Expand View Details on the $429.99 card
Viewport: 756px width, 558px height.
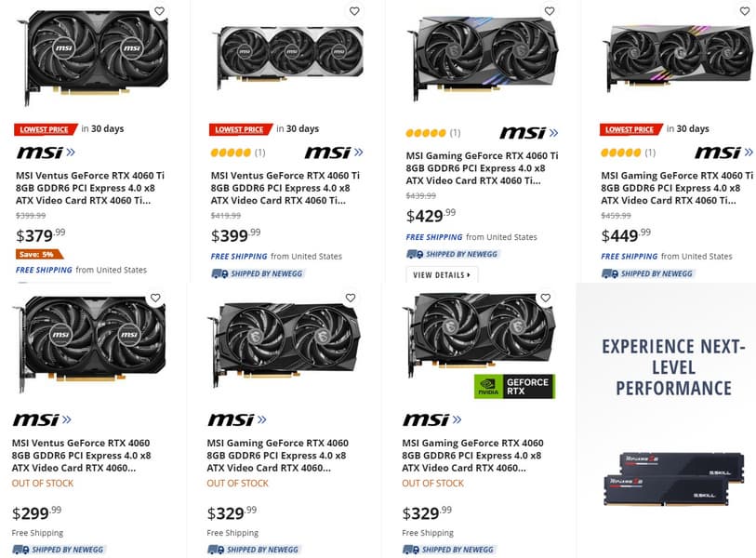pos(442,274)
